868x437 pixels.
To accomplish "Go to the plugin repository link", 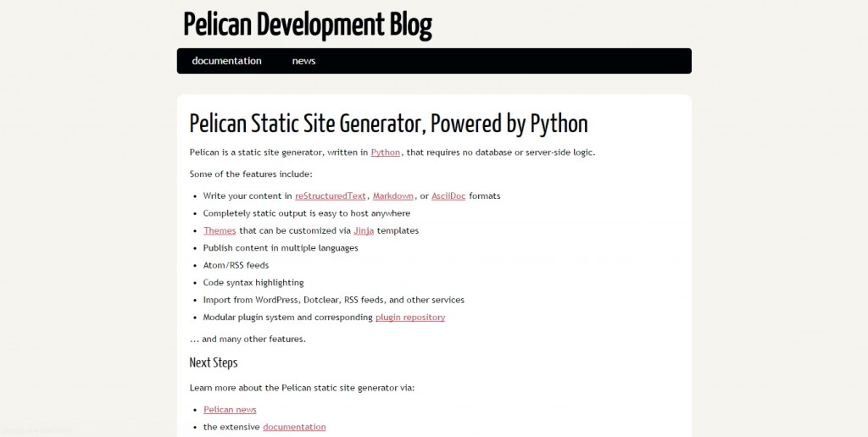I will point(410,318).
